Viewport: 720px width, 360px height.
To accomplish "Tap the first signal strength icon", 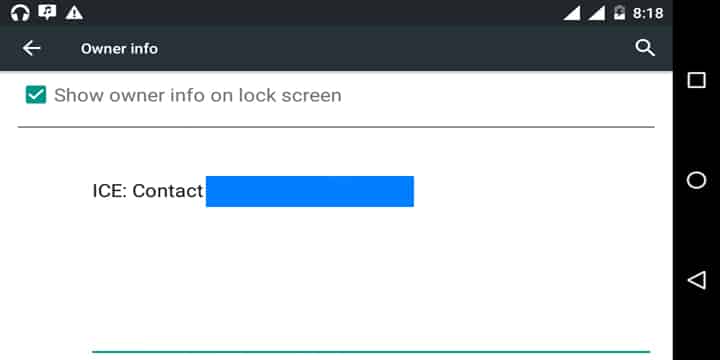I will click(x=572, y=13).
